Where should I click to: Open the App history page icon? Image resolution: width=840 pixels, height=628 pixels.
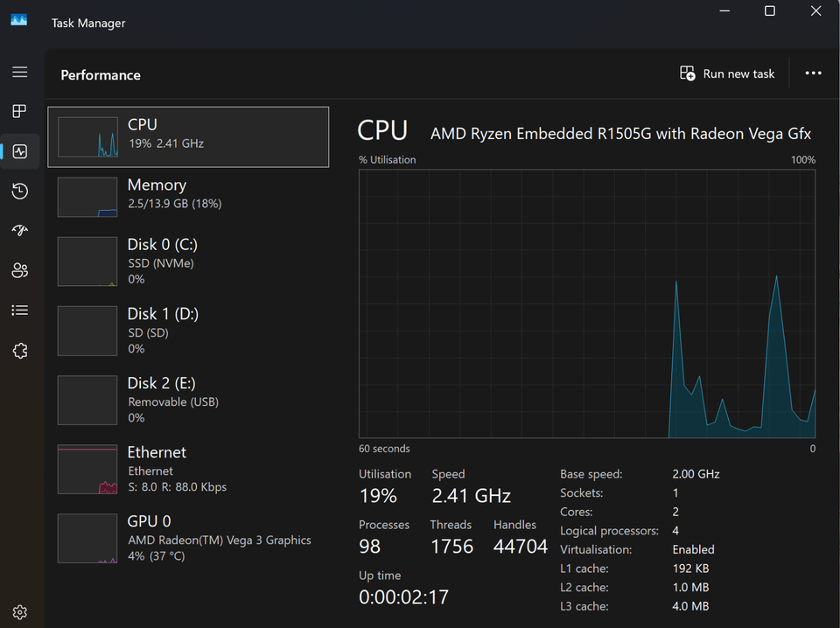coord(19,191)
